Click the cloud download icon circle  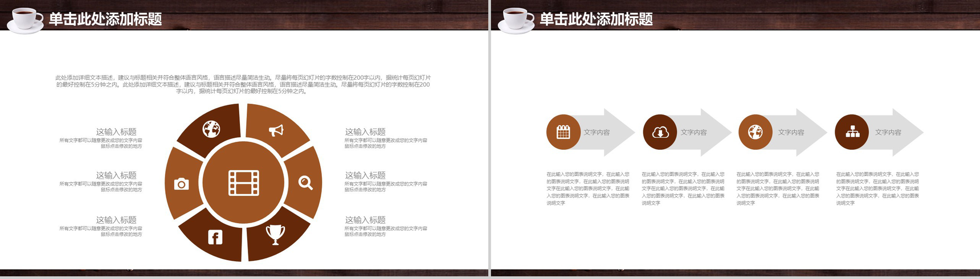tap(660, 132)
